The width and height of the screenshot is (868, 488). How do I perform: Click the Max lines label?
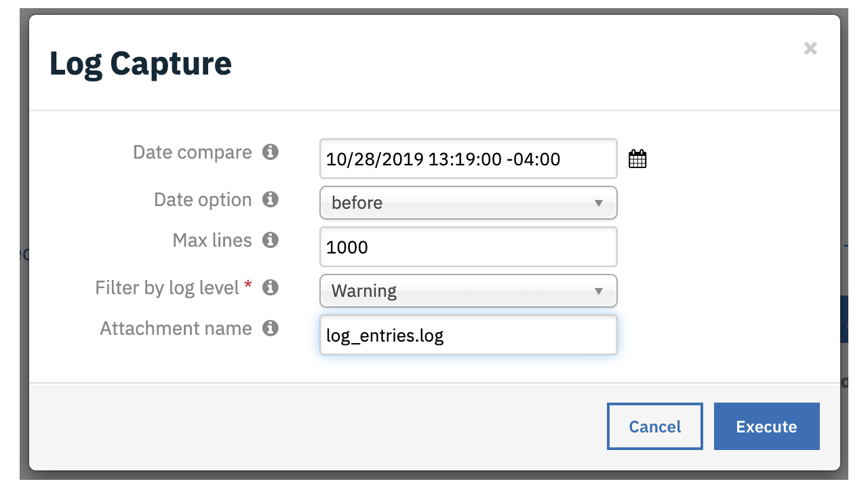tap(212, 240)
